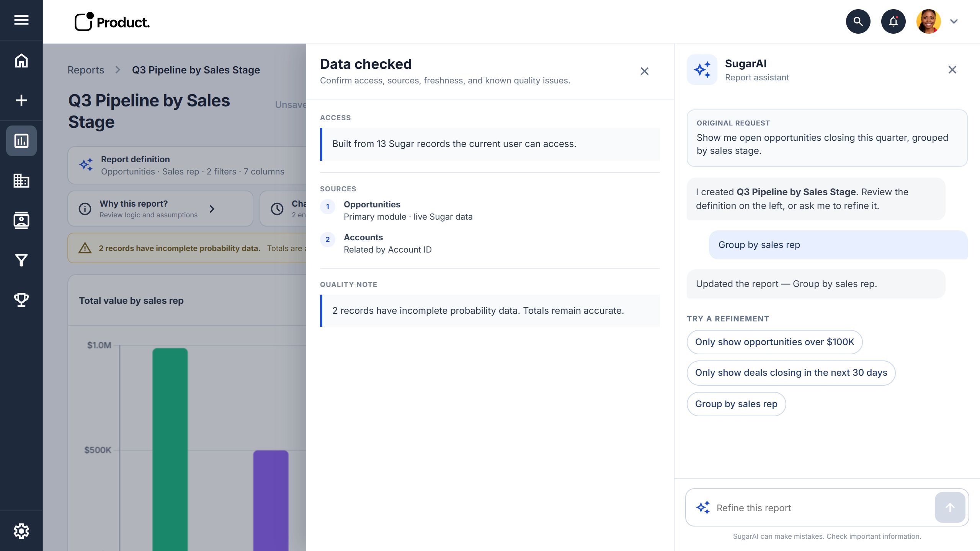980x551 pixels.
Task: Click the 'Q3 Pipeline by Sales Stage' page title
Action: [x=149, y=111]
